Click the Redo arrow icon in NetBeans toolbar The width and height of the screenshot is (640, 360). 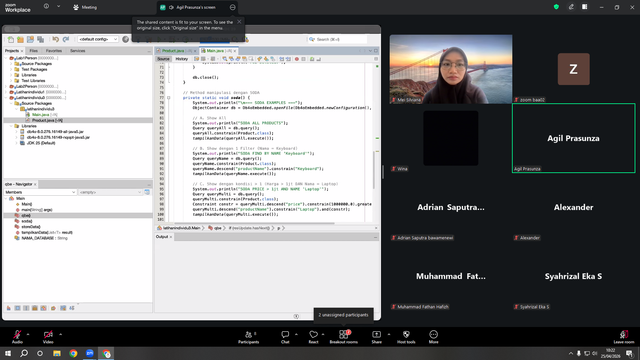pos(66,40)
